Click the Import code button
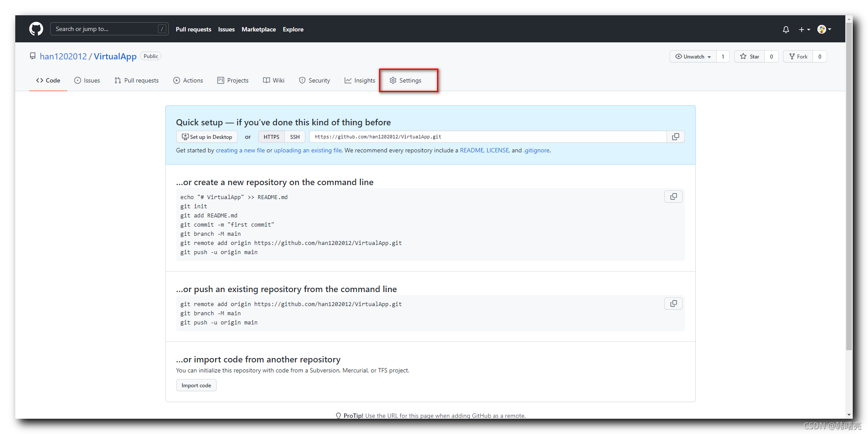The height and width of the screenshot is (434, 868). (x=196, y=385)
